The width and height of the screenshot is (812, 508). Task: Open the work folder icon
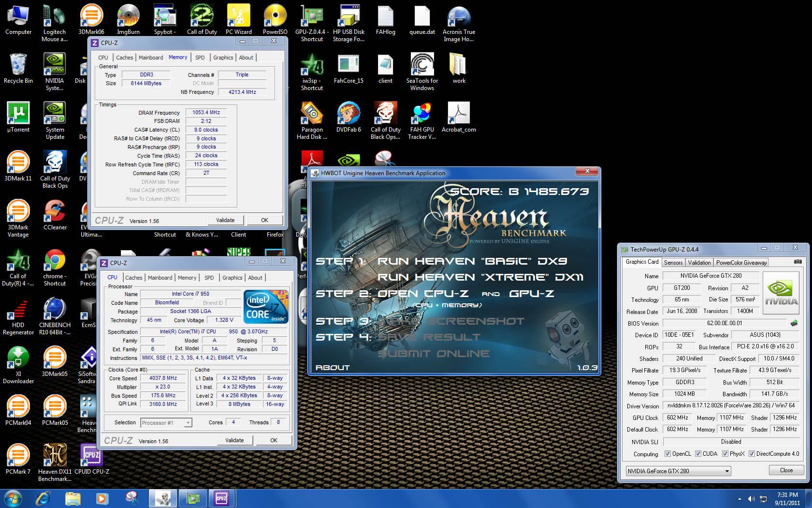459,69
